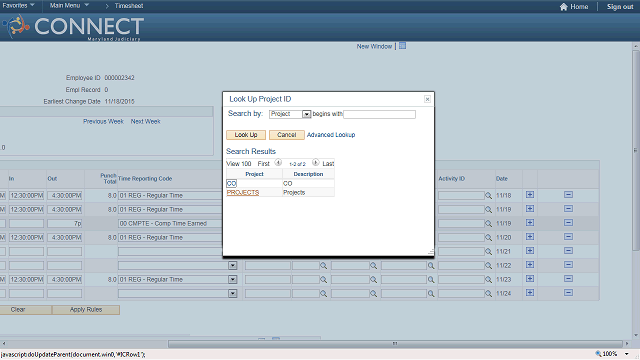
Task: Open Activity ID lookup for 11/22 row
Action: (488, 266)
